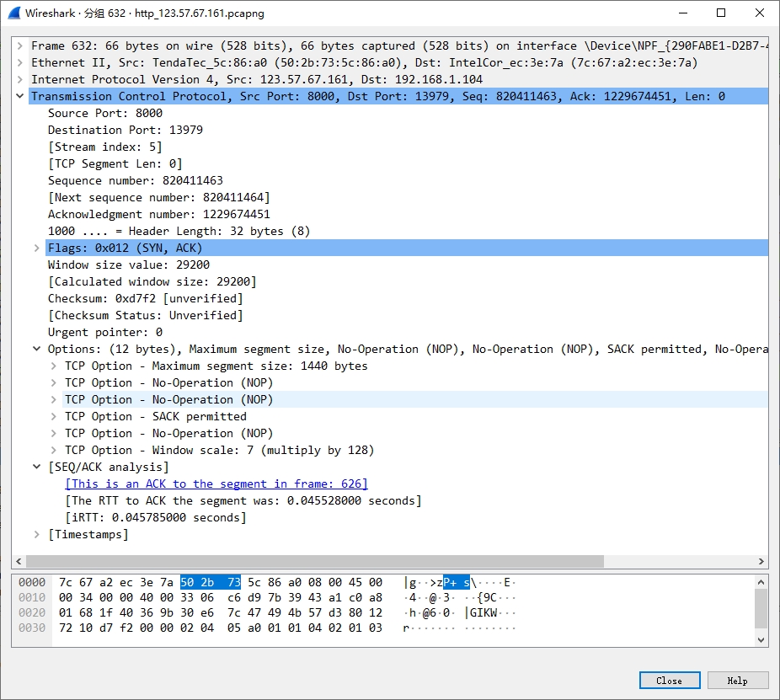Expand Internet Protocol Version 4 details
Screen dimensions: 780x700
pos(19,79)
